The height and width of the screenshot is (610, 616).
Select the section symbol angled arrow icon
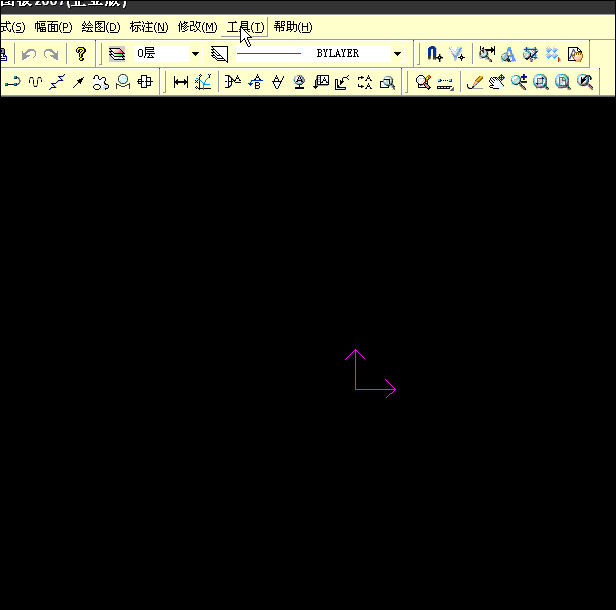(343, 82)
